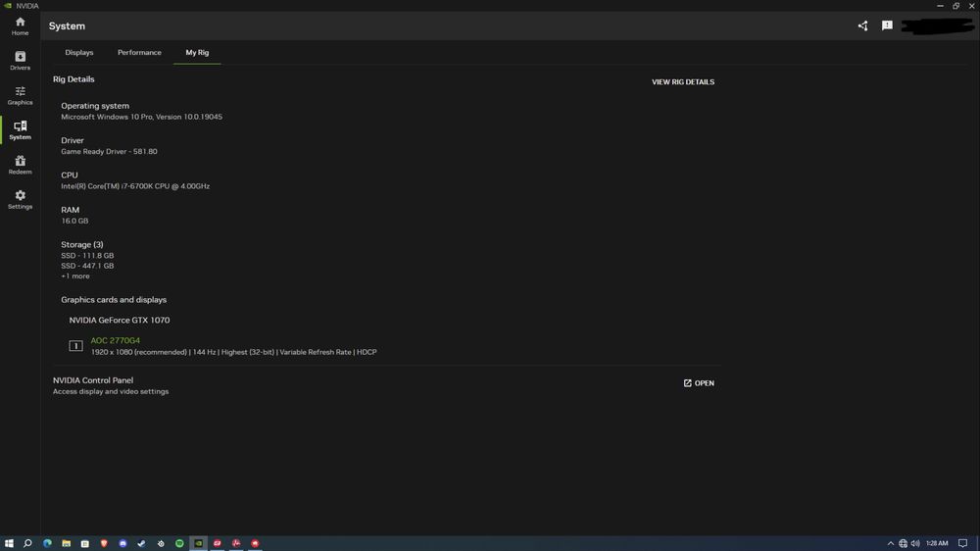The height and width of the screenshot is (551, 980).
Task: Click VIEW RIG DETAILS button
Action: 682,82
